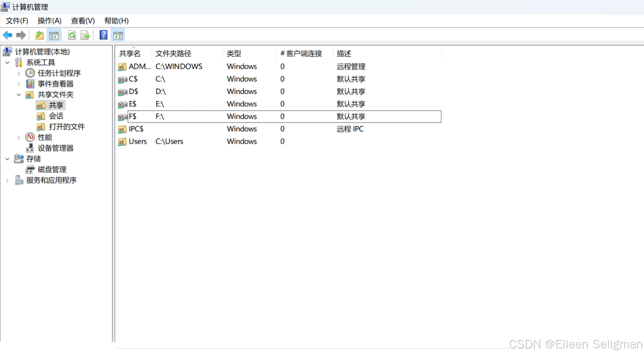Expand the 性能 tree node
The height and width of the screenshot is (355, 644).
tap(18, 138)
